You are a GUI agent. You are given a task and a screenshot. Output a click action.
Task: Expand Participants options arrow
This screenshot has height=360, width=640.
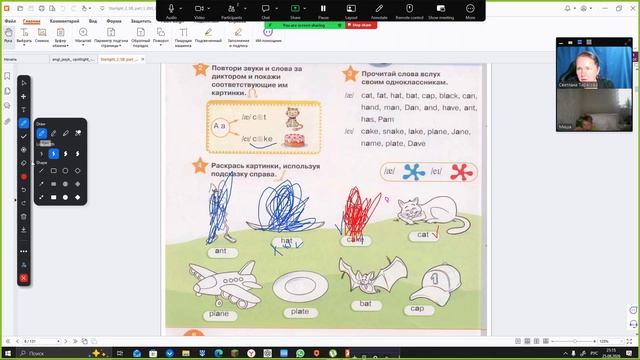245,9
